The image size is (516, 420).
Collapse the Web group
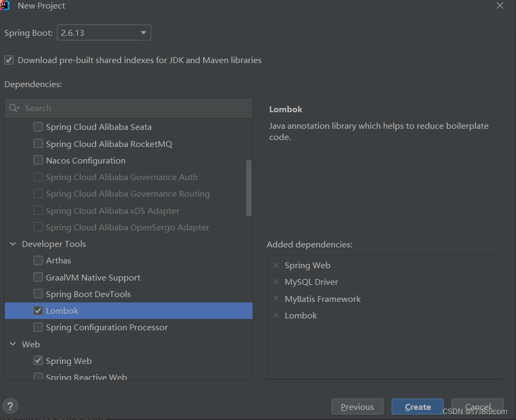tap(13, 344)
